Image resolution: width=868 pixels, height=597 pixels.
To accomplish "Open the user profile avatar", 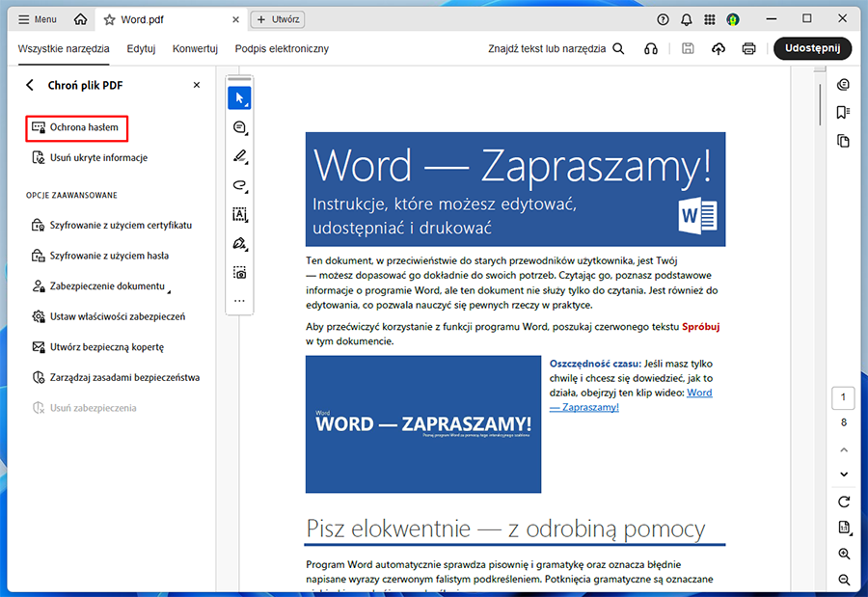I will coord(733,20).
